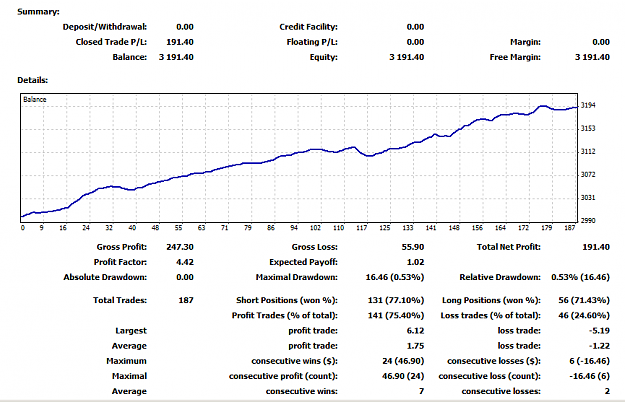Click the Profit Factor value 4.42
Viewport: 625px width, 402px height.
(185, 262)
